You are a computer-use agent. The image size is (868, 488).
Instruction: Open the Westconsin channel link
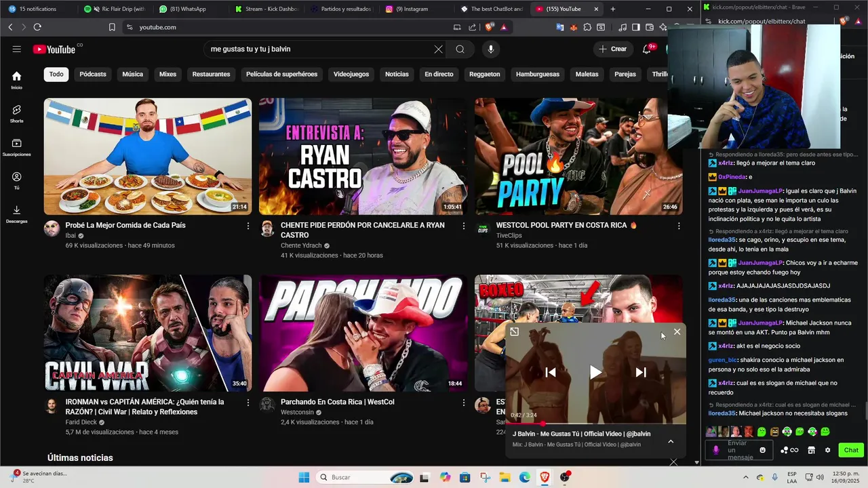(x=297, y=412)
